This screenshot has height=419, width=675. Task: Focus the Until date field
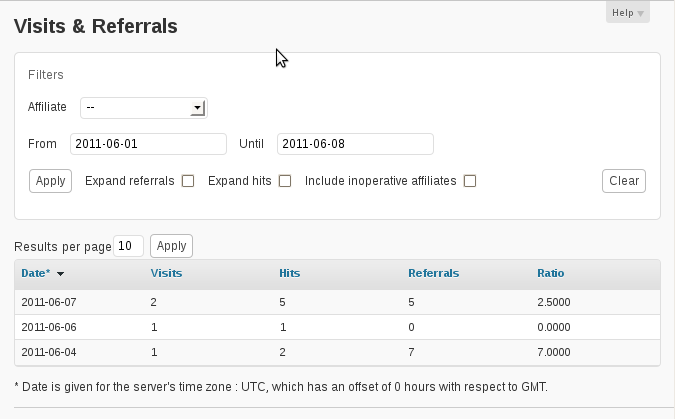(355, 144)
